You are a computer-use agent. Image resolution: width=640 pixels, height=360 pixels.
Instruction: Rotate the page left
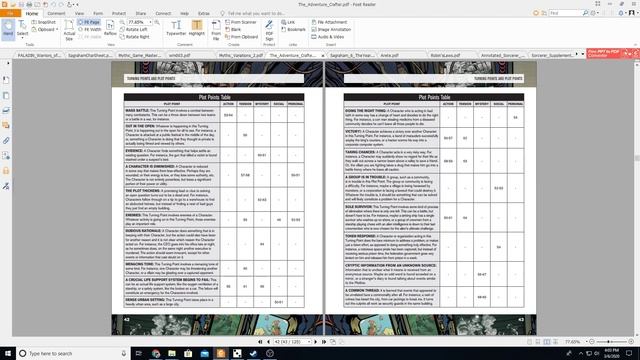[133, 29]
